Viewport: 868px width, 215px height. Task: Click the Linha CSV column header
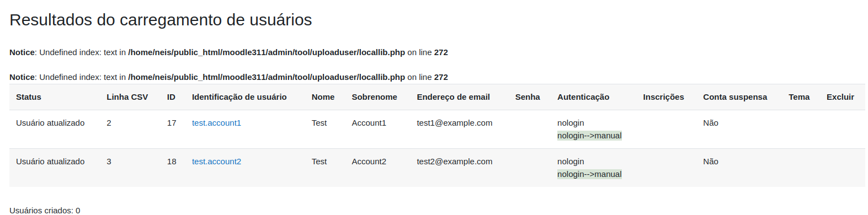(127, 97)
